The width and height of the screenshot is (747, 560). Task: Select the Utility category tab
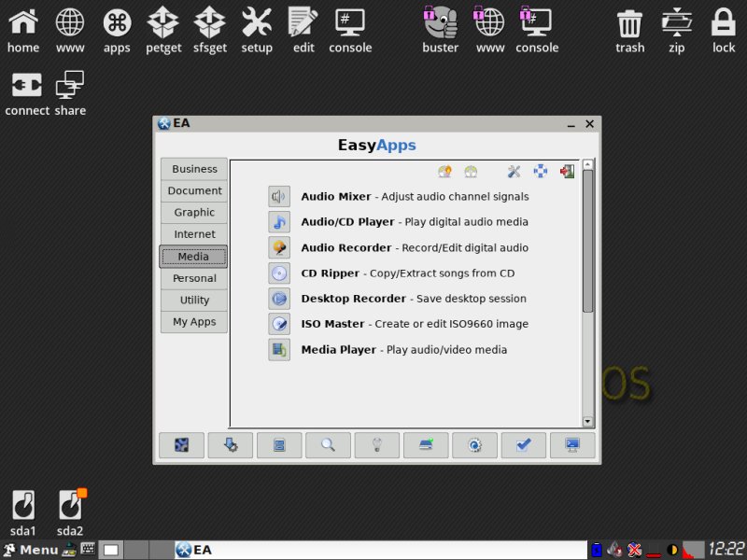click(193, 300)
